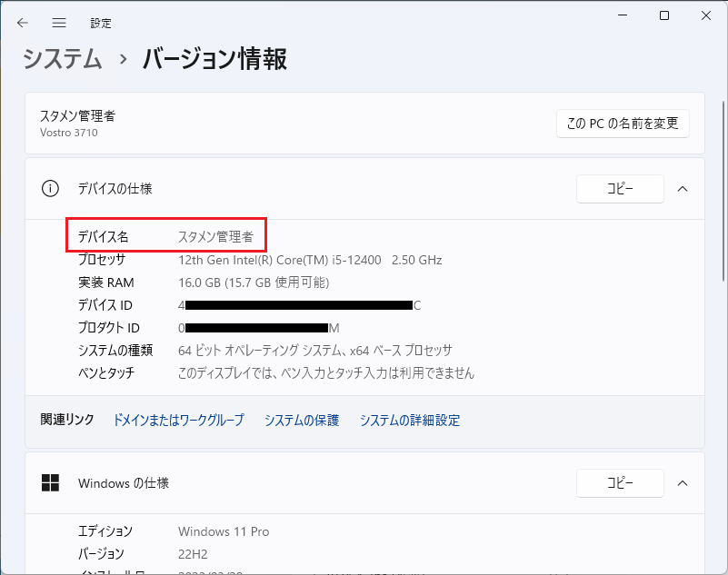Click the デバイス名 value スタメン管理者
Image resolution: width=728 pixels, height=575 pixels.
tap(216, 237)
